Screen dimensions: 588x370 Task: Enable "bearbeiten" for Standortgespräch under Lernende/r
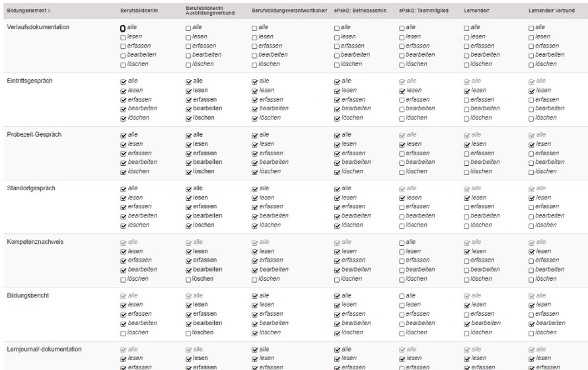pyautogui.click(x=467, y=217)
